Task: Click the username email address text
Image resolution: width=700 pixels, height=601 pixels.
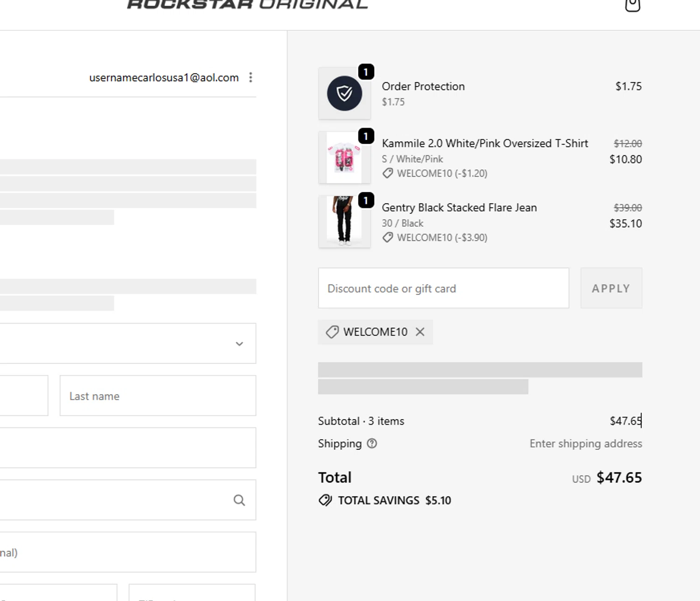Action: 164,77
